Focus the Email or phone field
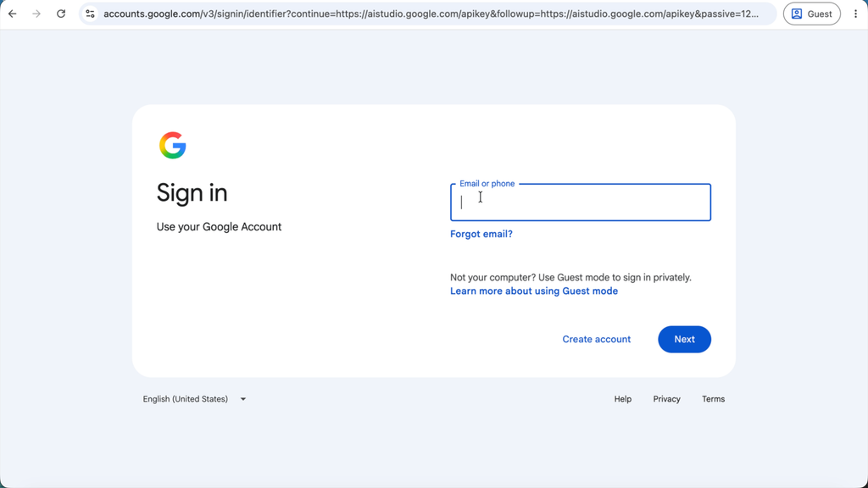 pos(580,202)
